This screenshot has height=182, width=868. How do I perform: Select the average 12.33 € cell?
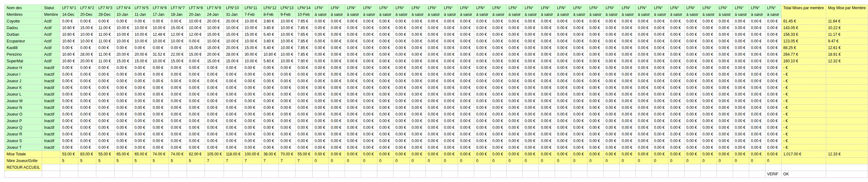coord(847,154)
